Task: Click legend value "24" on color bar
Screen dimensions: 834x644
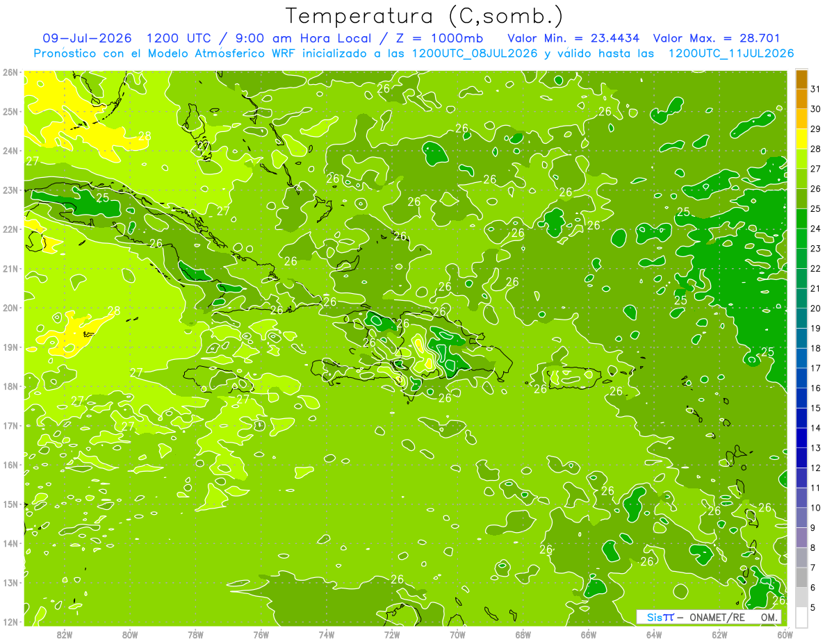Action: point(815,229)
